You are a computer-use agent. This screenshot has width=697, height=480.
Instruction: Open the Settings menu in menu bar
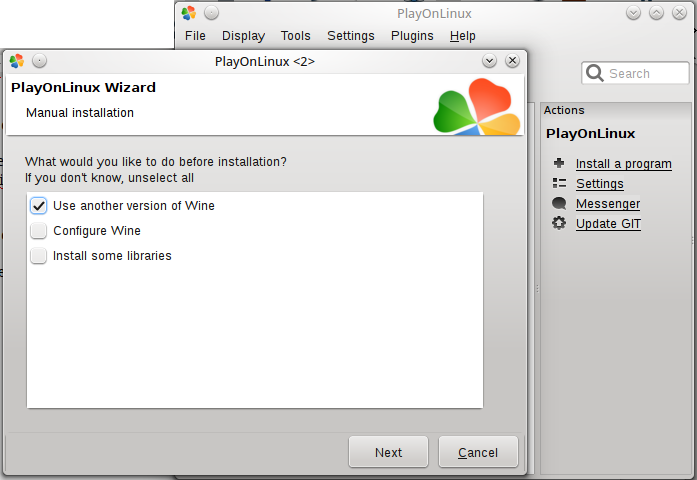(351, 36)
